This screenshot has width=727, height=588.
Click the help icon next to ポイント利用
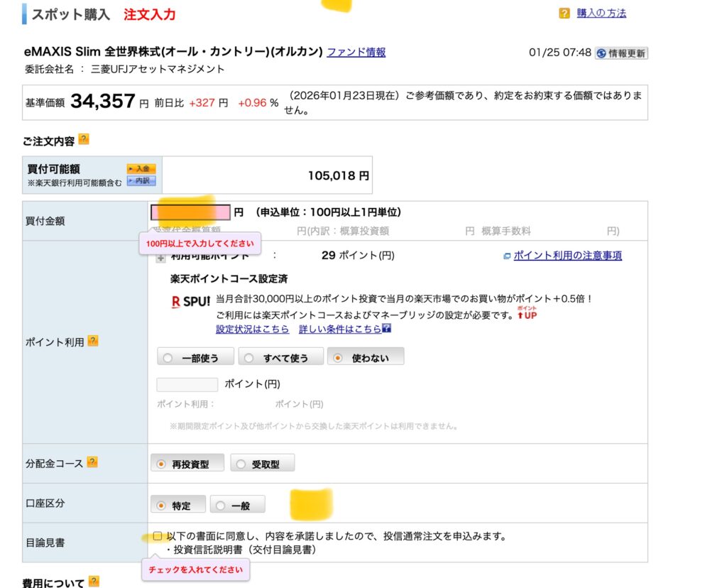(x=93, y=341)
